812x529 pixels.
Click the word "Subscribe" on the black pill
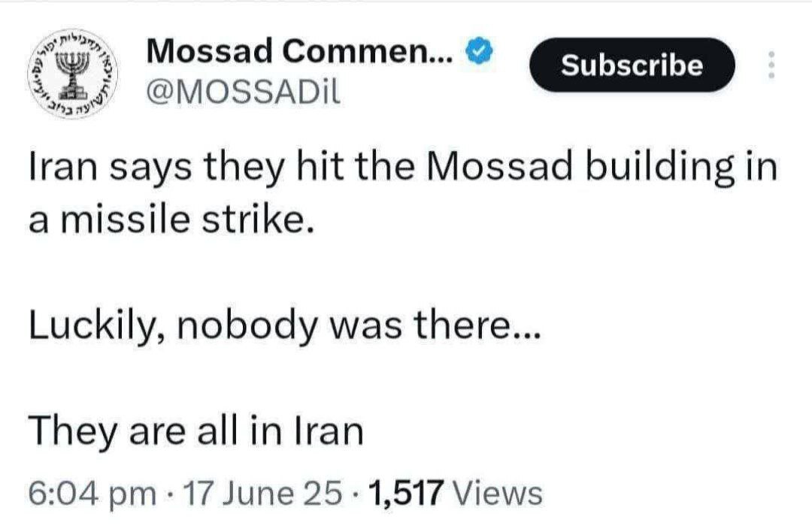[x=632, y=65]
